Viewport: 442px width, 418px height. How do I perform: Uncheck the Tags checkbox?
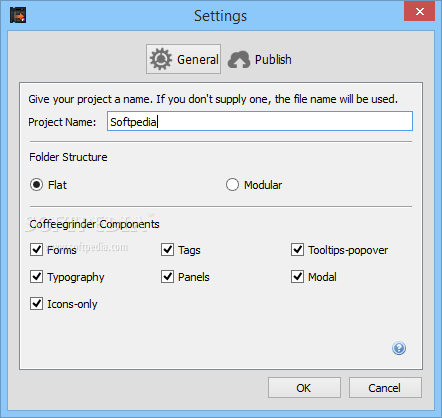[x=167, y=249]
